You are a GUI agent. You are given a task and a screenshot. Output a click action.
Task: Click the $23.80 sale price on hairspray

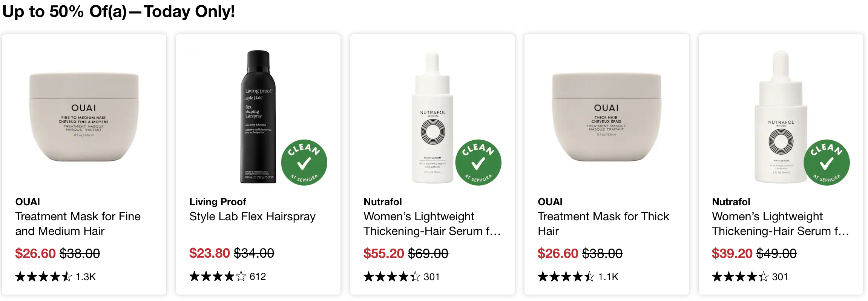[209, 253]
